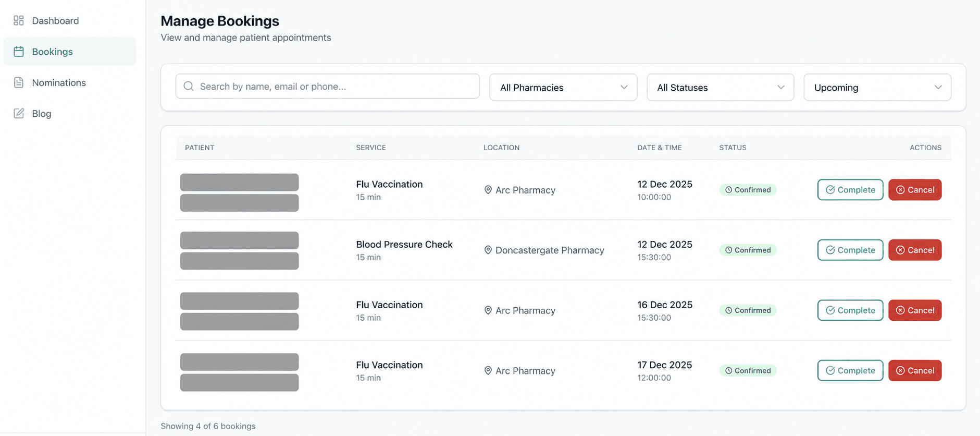Screen dimensions: 980x436
Task: Complete the 12 Dec 10:00 Flu Vaccination booking
Action: point(850,190)
